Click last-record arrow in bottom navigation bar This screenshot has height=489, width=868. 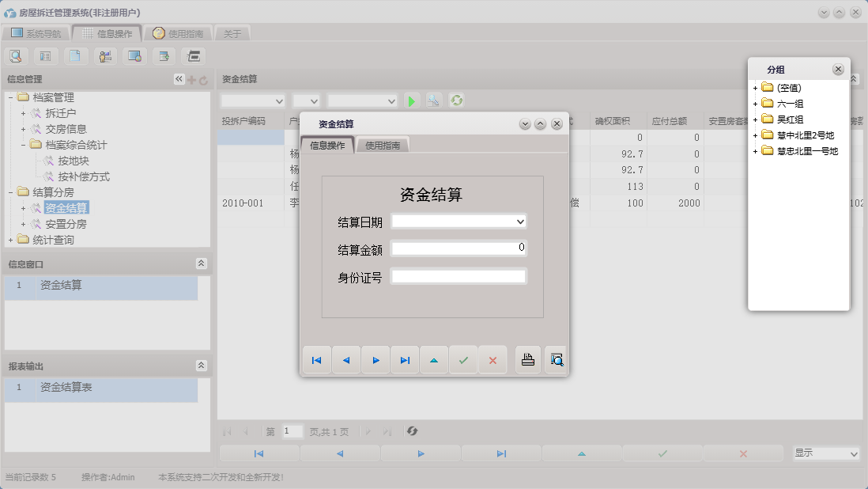pos(501,453)
